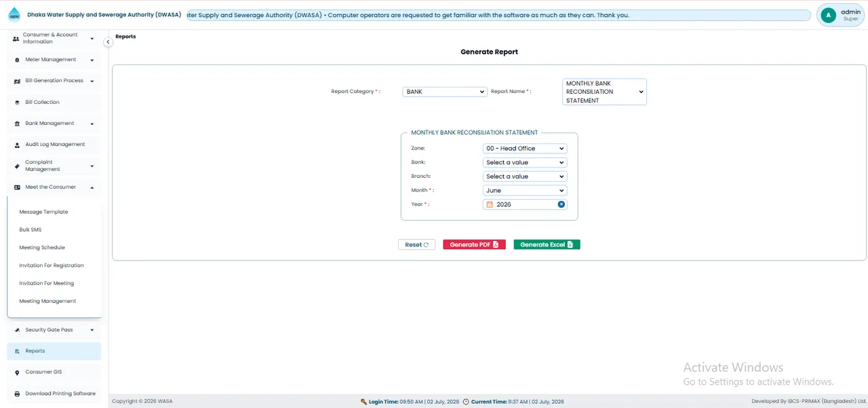Open the Consumer GIS menu item
The image size is (868, 408).
(x=54, y=372)
